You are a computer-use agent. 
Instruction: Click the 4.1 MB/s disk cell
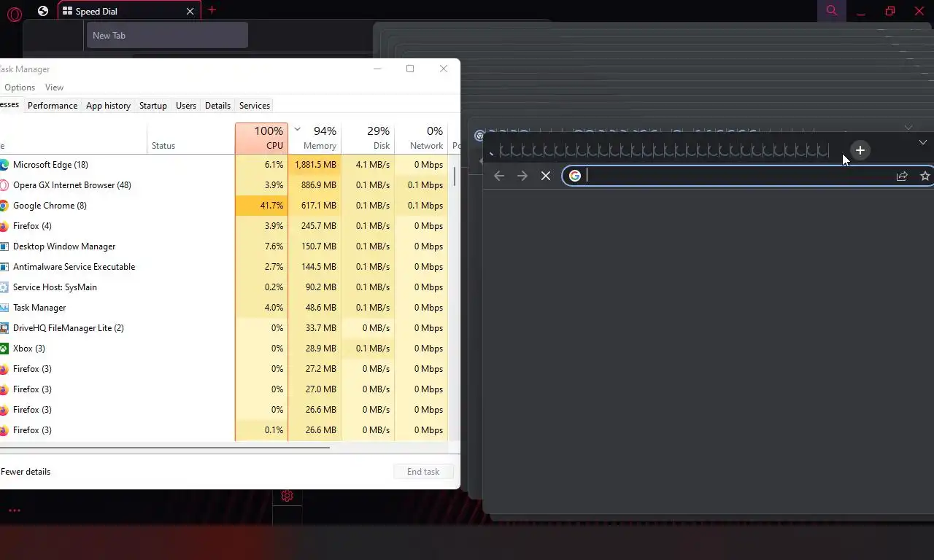pyautogui.click(x=368, y=165)
